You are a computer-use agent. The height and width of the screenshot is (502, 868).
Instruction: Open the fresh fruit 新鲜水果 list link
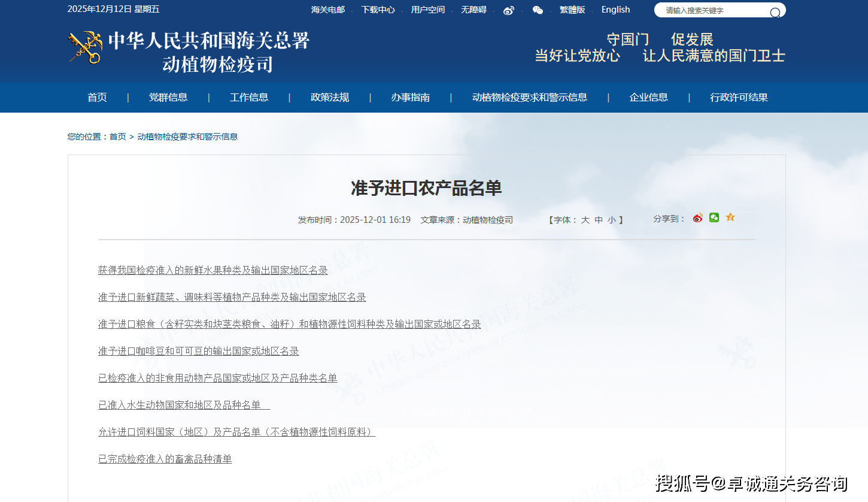[x=213, y=270]
